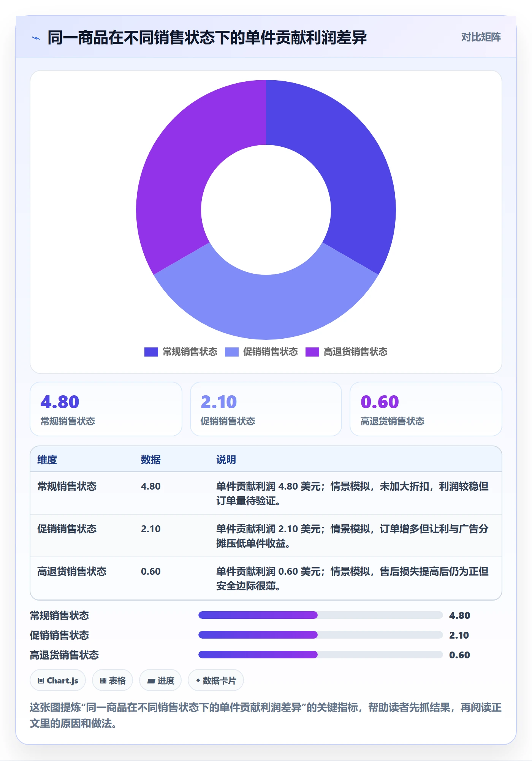532x761 pixels.
Task: Click table row cell 高退货销售状态
Action: 72,571
